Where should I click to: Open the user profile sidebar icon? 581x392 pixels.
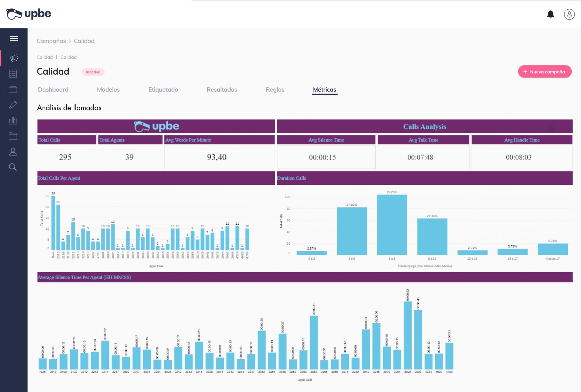13,152
